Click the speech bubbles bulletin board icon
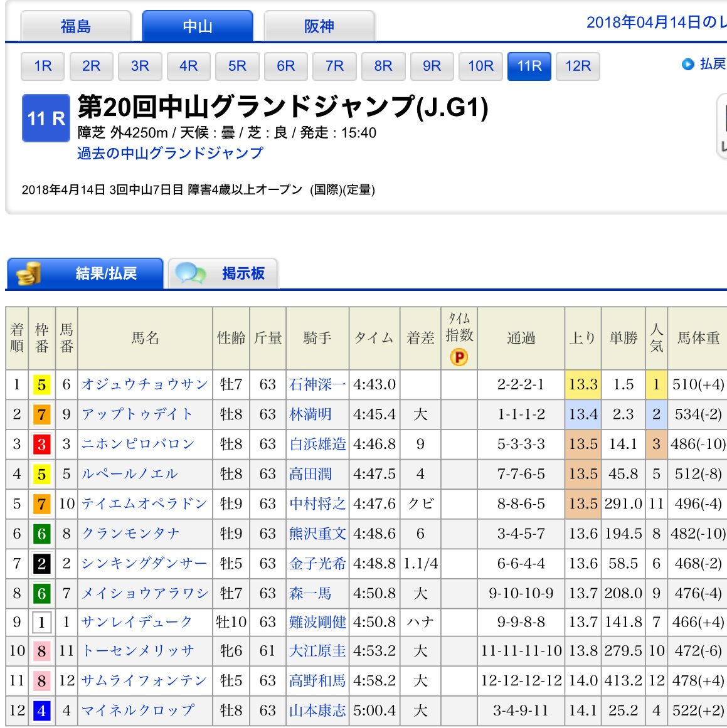The height and width of the screenshot is (728, 727). coord(190,274)
